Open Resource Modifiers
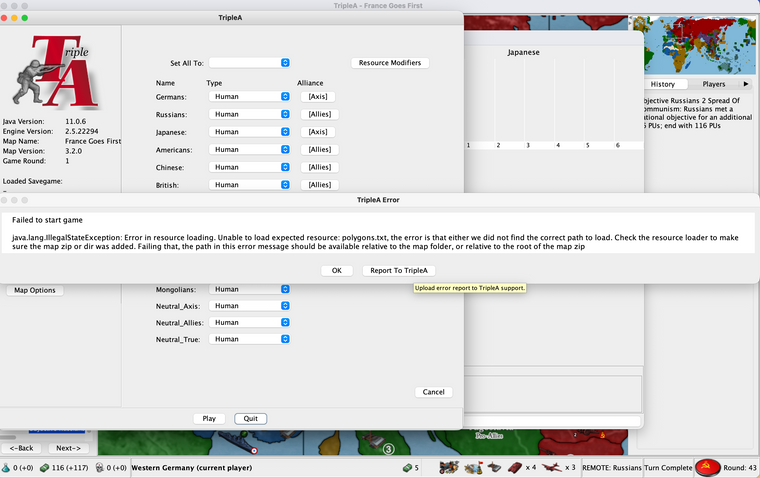Viewport: 760px width, 478px height. point(390,63)
